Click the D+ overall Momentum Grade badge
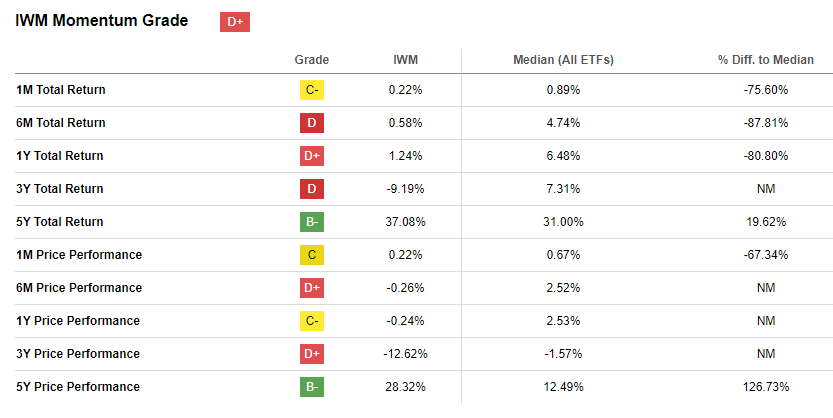 click(234, 22)
